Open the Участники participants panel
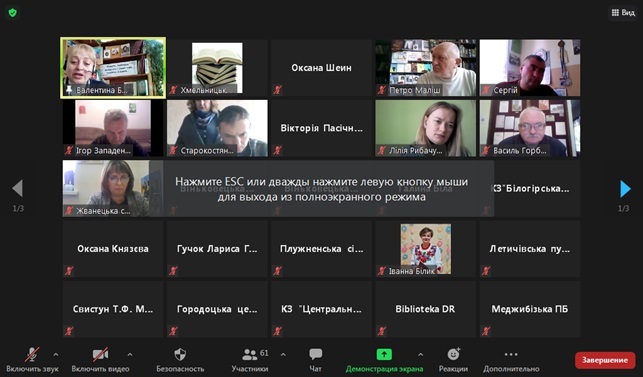Image resolution: width=643 pixels, height=377 pixels. click(x=249, y=354)
